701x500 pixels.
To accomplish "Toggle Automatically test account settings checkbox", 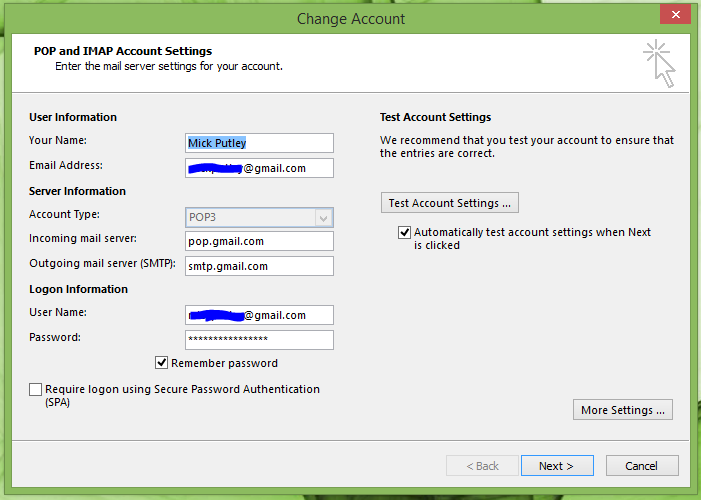I will (x=404, y=233).
